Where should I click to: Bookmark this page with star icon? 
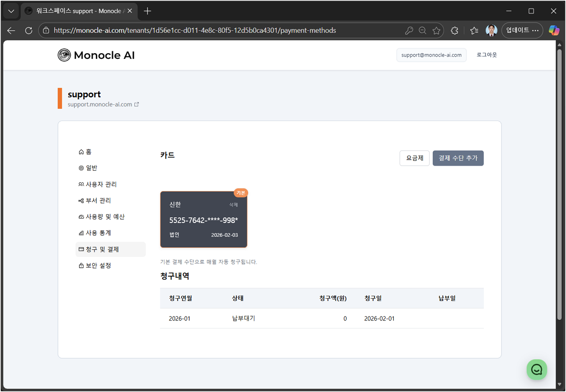click(436, 30)
